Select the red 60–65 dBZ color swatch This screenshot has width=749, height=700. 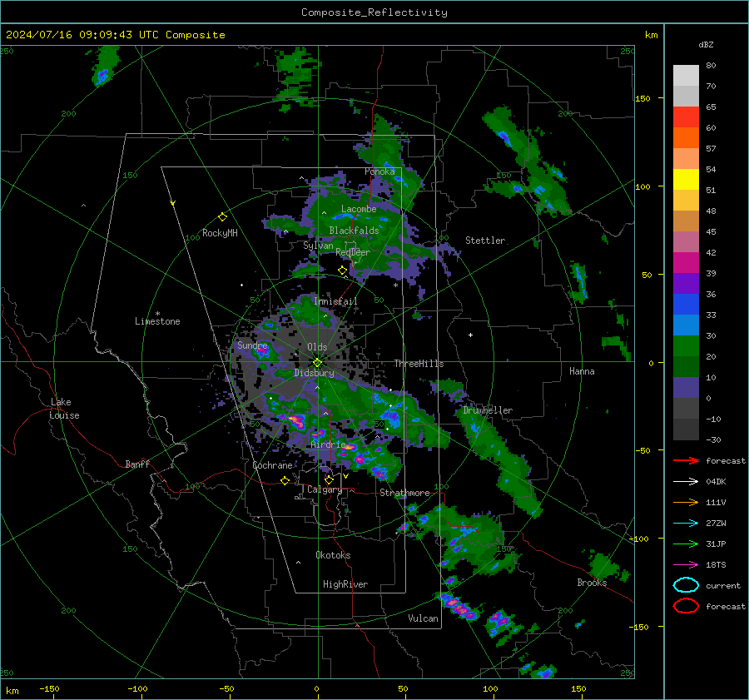point(686,117)
